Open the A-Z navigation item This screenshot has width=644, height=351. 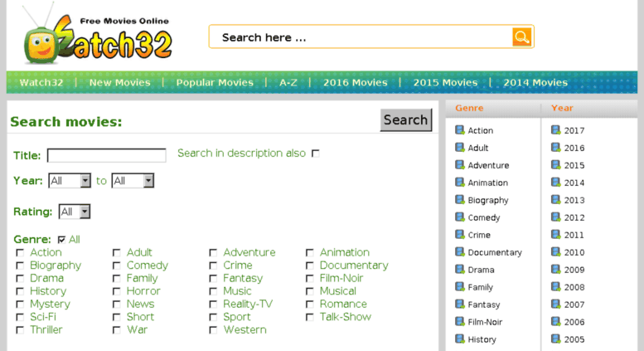pos(288,82)
